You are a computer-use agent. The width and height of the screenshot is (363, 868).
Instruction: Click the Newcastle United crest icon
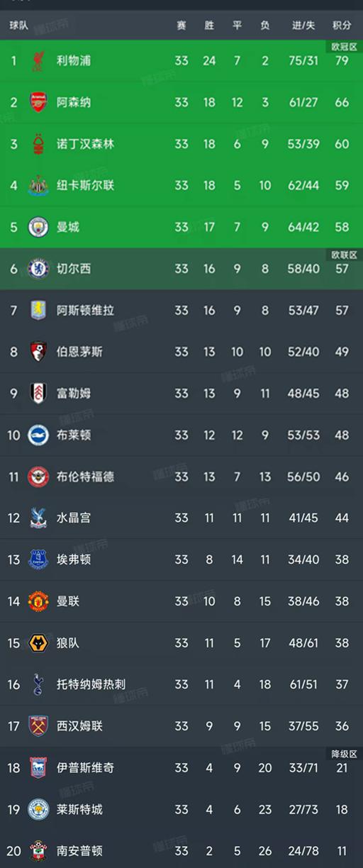coord(38,186)
